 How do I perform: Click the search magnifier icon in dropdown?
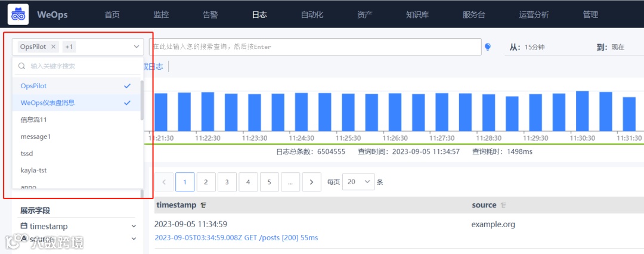point(22,66)
